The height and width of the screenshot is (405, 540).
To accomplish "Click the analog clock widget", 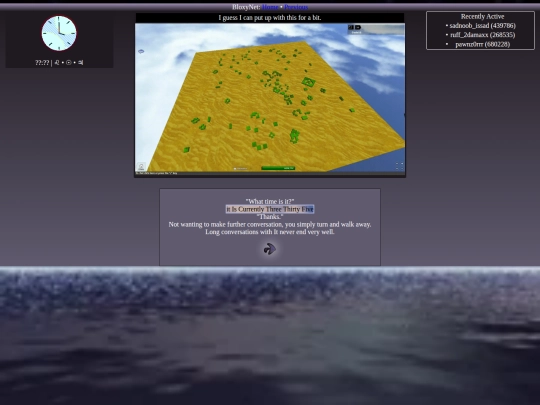I will pyautogui.click(x=59, y=33).
